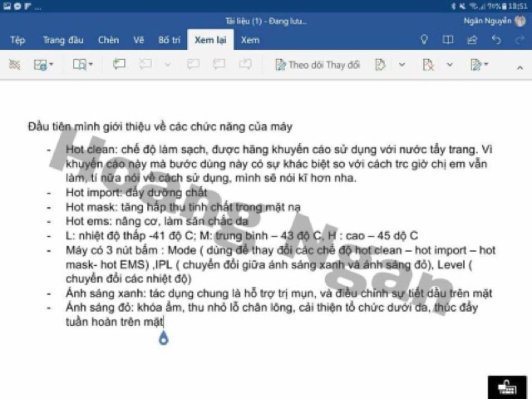
Task: Switch to the Bố trí tab
Action: point(169,40)
